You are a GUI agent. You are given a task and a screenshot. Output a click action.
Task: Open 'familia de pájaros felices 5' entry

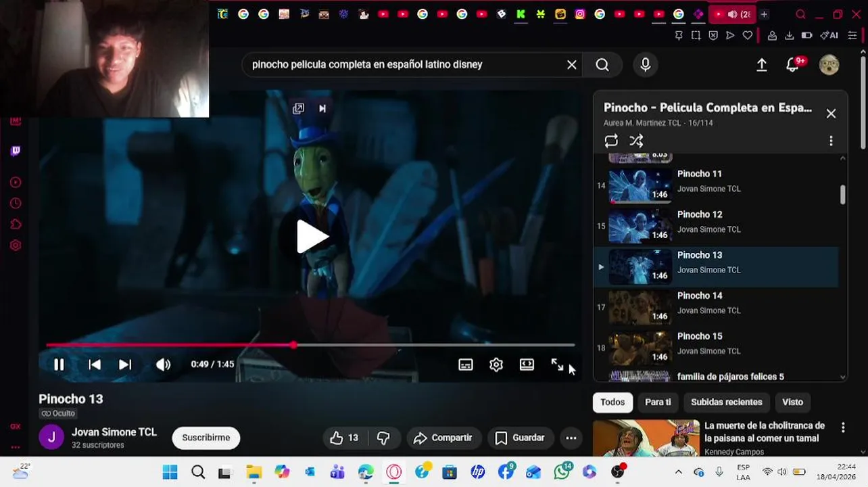point(730,377)
